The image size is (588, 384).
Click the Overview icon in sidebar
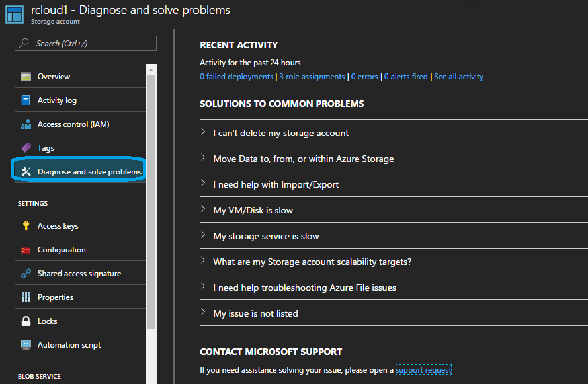(26, 77)
